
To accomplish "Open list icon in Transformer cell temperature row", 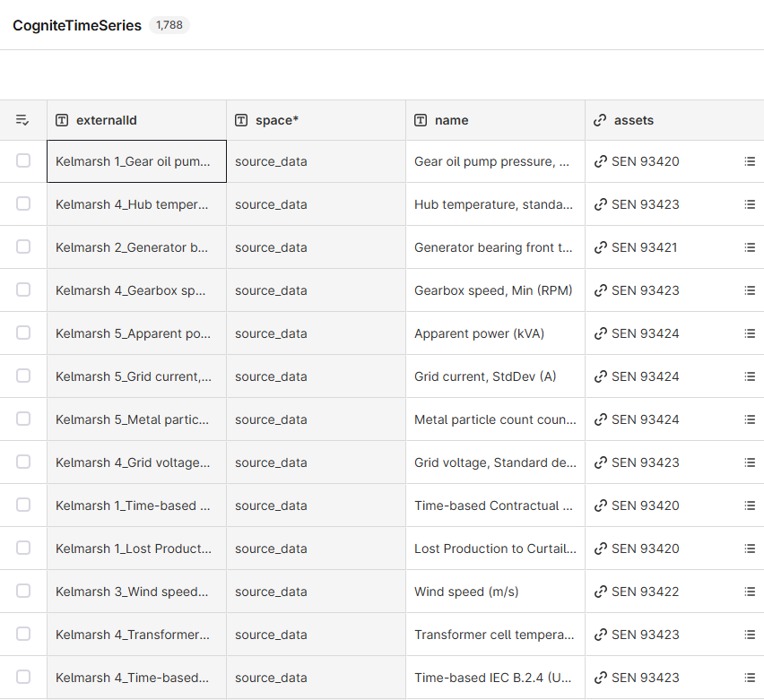I will pos(750,635).
